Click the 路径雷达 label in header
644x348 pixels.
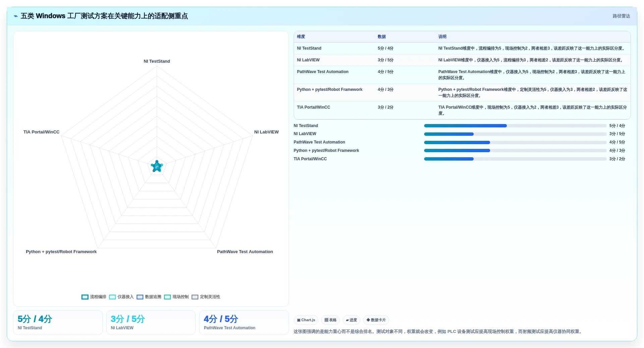point(621,16)
